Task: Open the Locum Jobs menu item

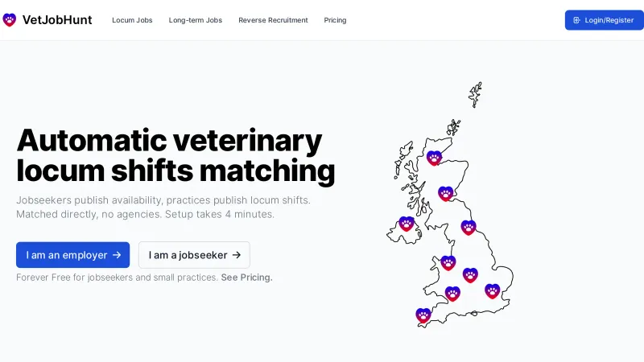Action: tap(132, 20)
